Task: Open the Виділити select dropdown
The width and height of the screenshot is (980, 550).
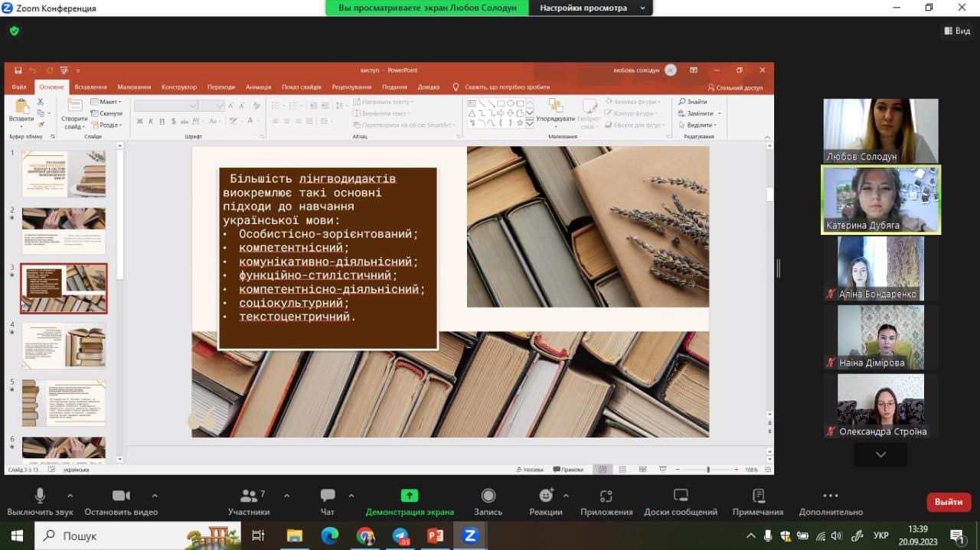Action: (x=697, y=125)
